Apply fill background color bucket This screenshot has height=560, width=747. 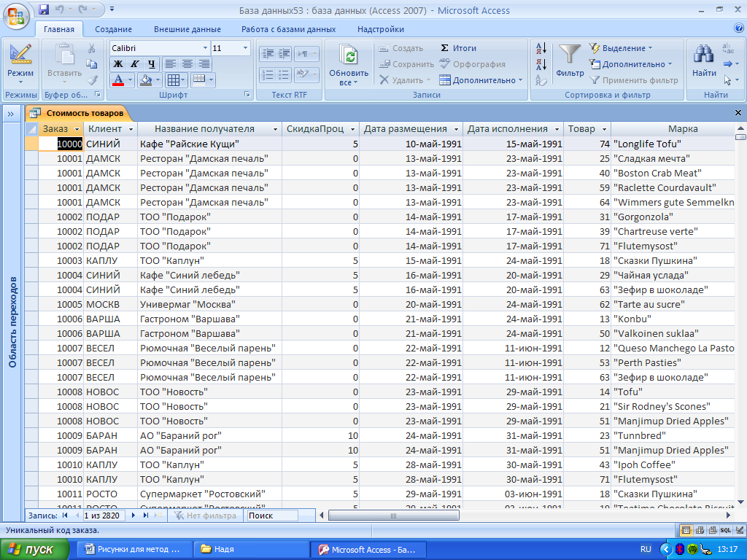tap(146, 80)
